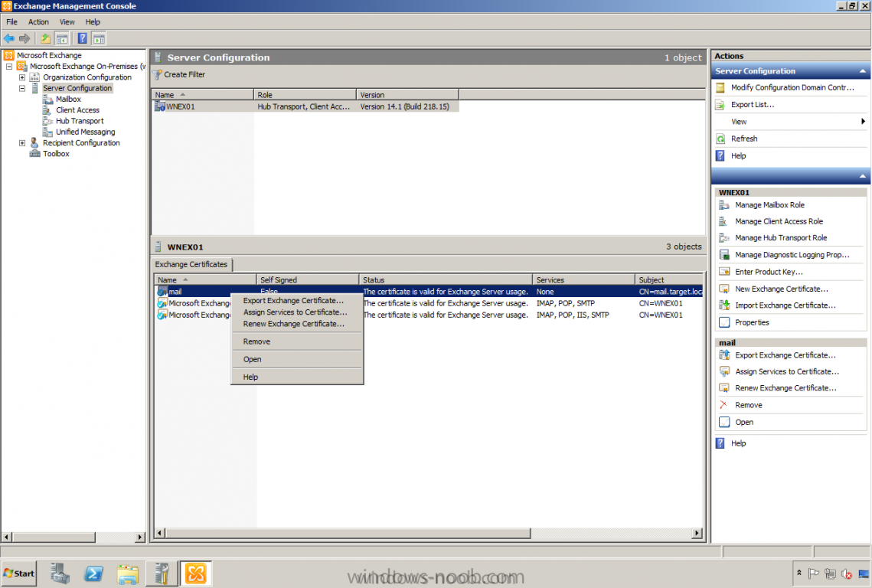The height and width of the screenshot is (588, 872).
Task: Click the Forward arrow in the toolbar
Action: [x=24, y=39]
